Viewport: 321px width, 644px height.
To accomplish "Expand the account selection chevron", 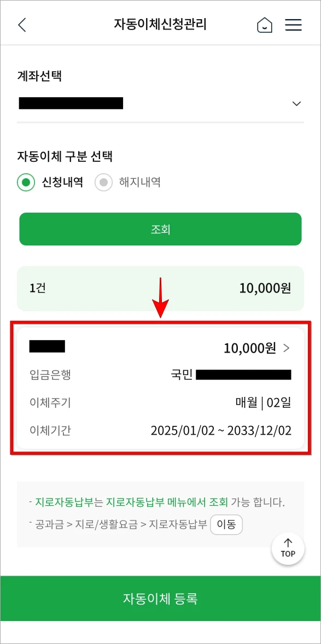I will point(296,104).
